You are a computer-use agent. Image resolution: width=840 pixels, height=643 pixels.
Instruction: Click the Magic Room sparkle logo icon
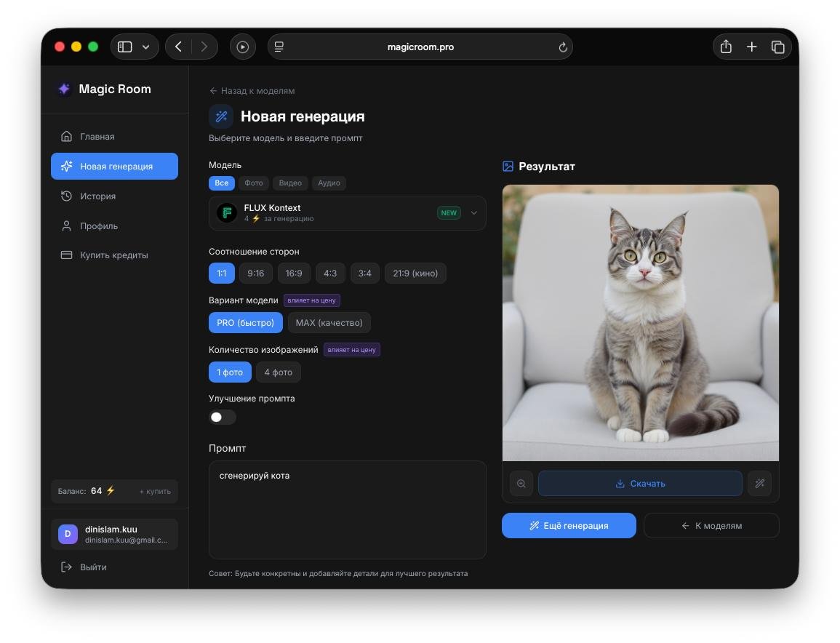point(64,89)
